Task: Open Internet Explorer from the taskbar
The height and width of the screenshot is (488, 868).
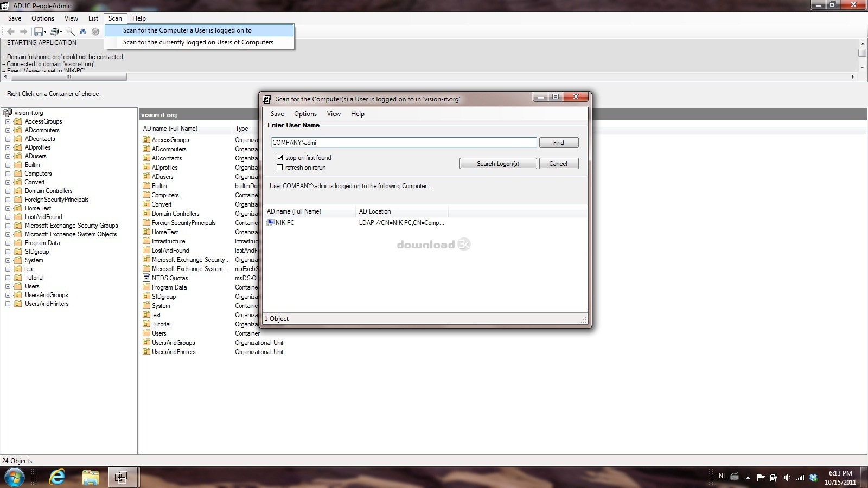Action: (x=57, y=477)
